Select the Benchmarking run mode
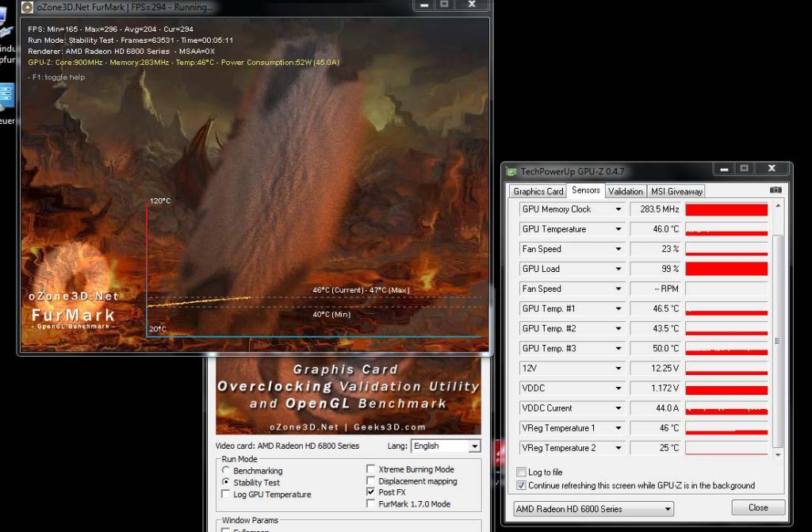 [x=226, y=470]
